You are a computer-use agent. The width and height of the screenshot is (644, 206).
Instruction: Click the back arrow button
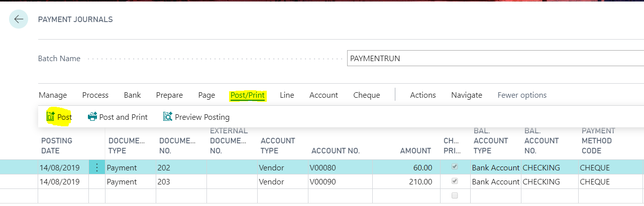[19, 20]
